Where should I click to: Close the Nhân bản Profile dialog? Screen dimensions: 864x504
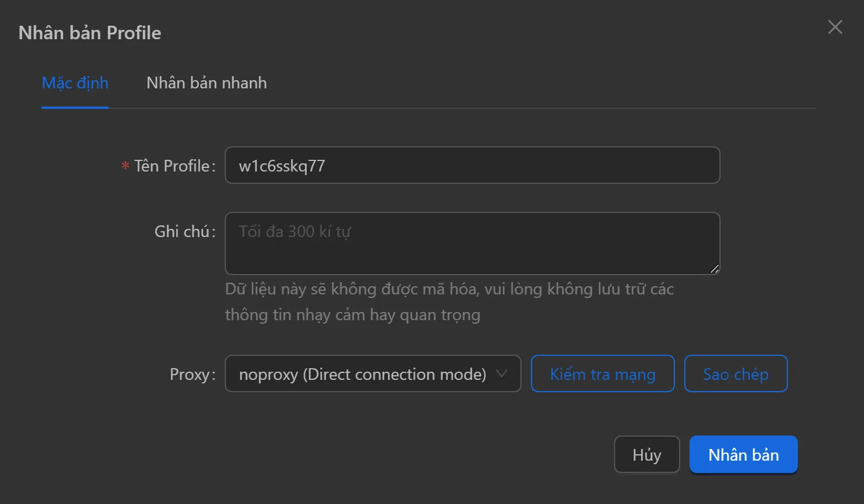pyautogui.click(x=835, y=27)
